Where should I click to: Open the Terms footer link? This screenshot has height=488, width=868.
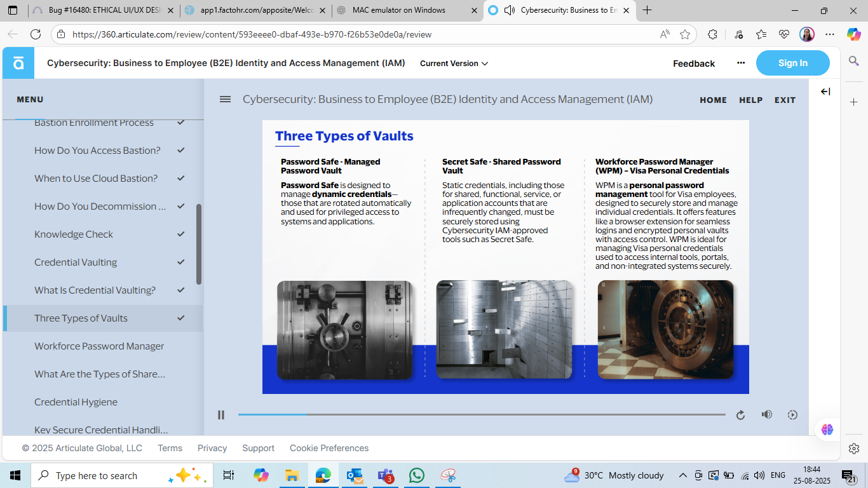[170, 448]
